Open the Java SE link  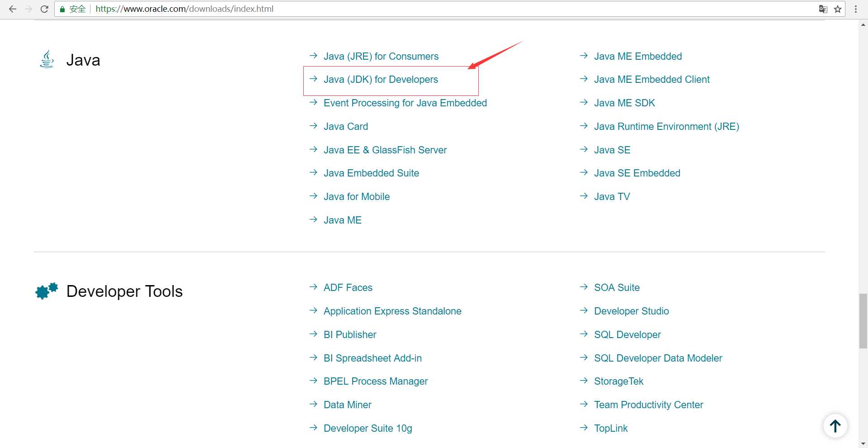pos(612,150)
